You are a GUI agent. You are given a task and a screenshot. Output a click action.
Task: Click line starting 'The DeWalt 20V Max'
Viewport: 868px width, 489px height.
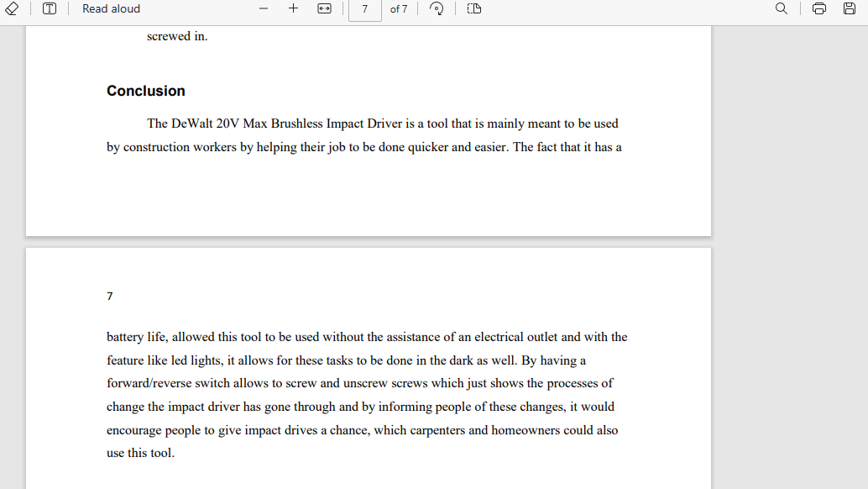tap(383, 124)
